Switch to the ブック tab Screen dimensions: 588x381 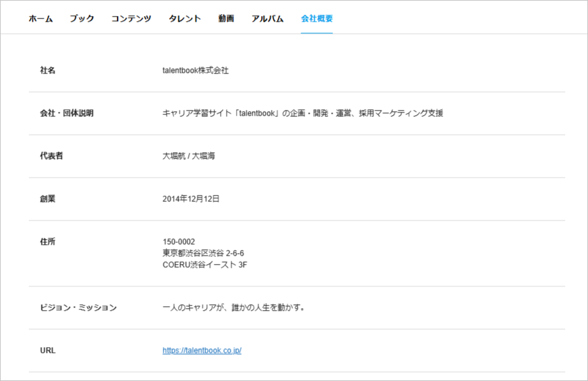(82, 19)
